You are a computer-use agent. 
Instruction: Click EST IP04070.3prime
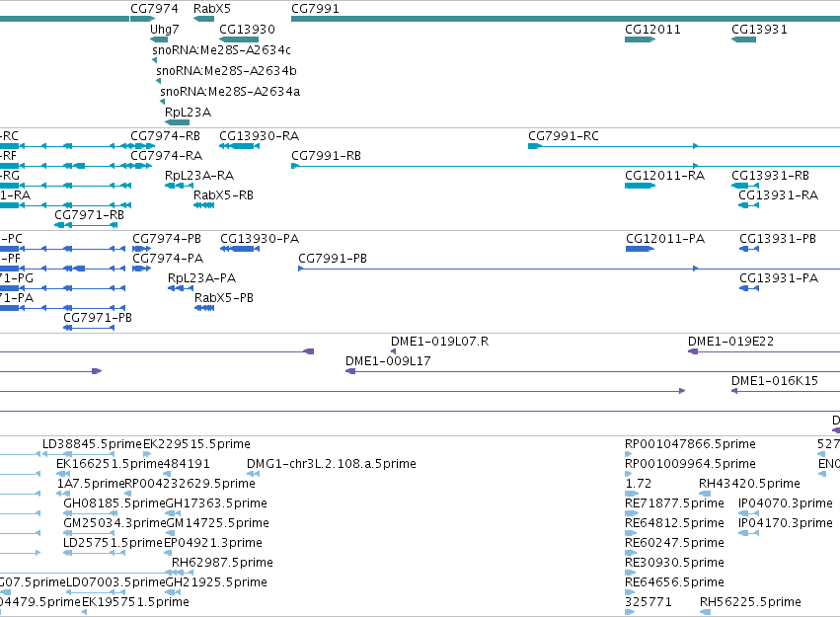(x=786, y=503)
